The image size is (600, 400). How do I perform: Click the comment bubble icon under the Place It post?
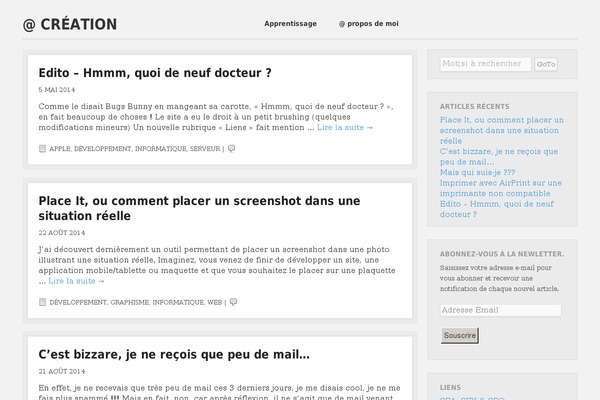pos(233,302)
